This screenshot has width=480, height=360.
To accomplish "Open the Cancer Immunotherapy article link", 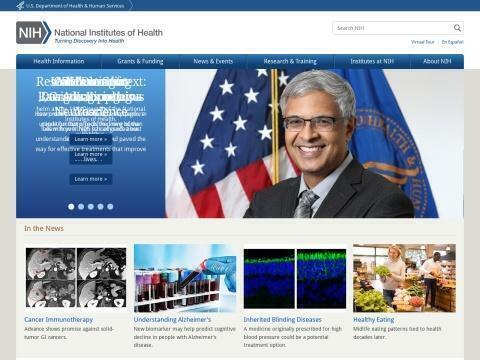I will (58, 320).
